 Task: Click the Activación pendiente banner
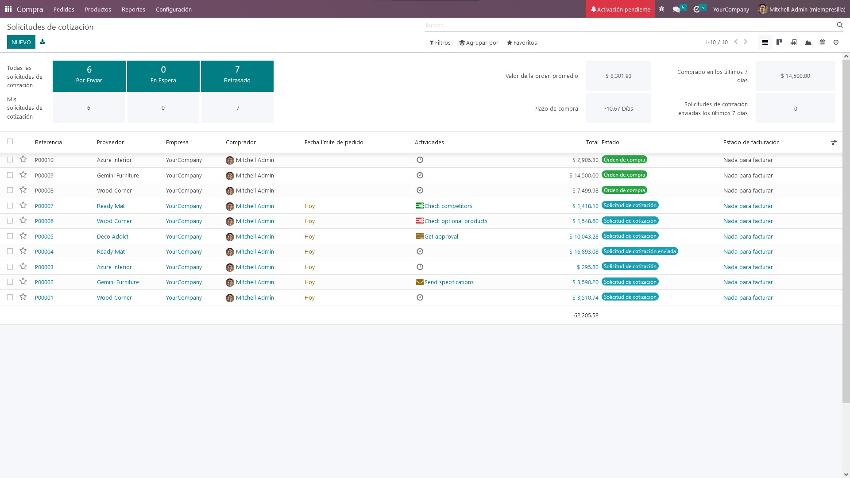[620, 8]
